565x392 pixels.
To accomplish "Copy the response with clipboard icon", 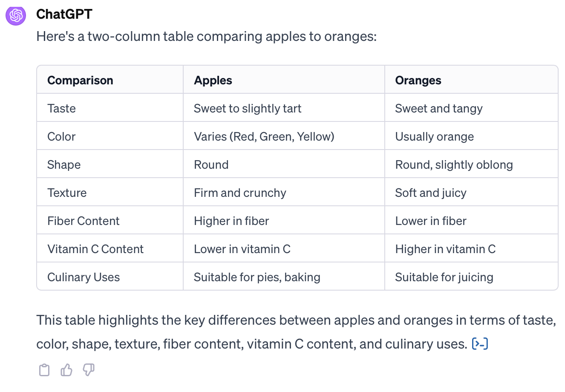I will [x=44, y=370].
